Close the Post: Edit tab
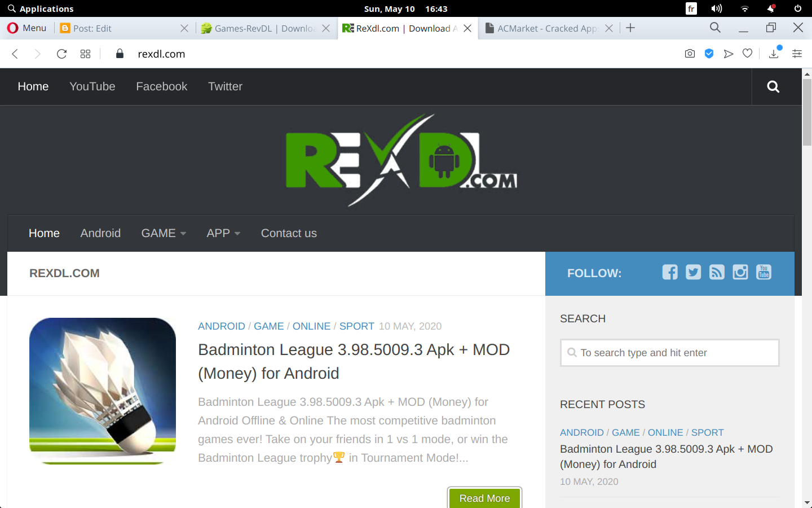This screenshot has width=812, height=508. pyautogui.click(x=184, y=28)
